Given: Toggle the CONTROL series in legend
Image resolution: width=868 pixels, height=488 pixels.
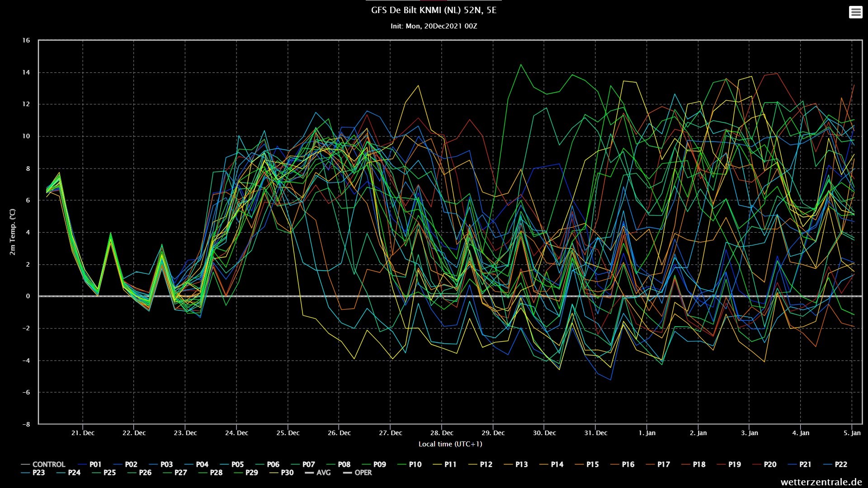Looking at the screenshot, I should 43,465.
